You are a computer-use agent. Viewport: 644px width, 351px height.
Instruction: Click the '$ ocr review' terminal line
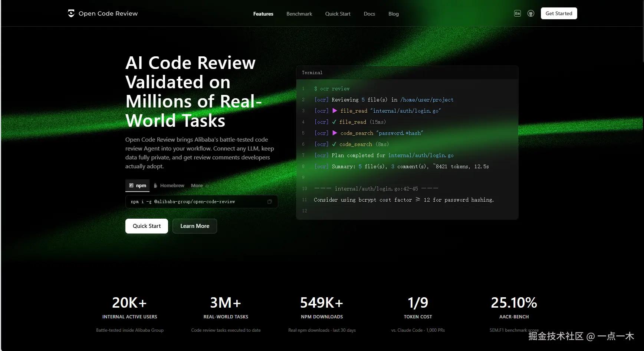click(332, 89)
